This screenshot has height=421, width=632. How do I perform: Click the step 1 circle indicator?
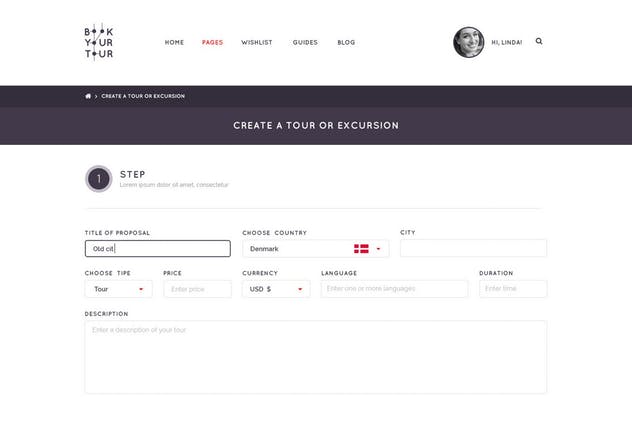coord(98,179)
